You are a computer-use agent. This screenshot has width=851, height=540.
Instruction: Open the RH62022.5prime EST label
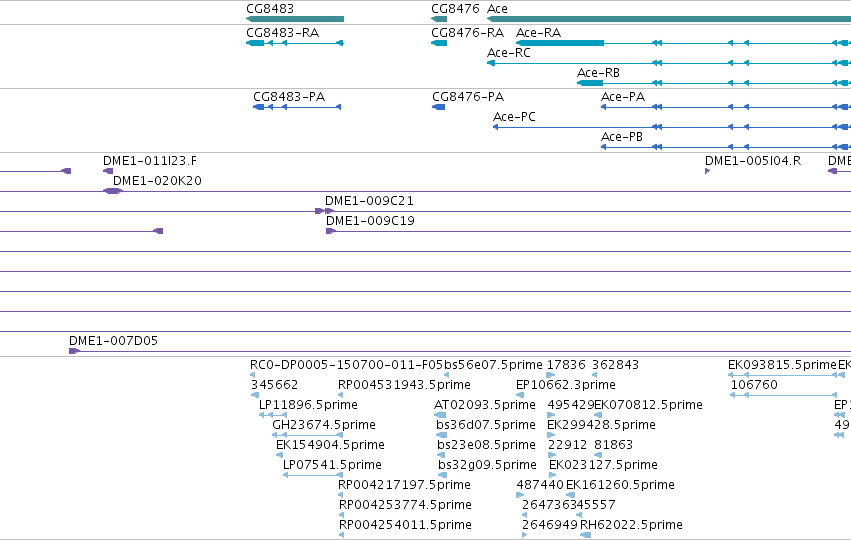631,525
